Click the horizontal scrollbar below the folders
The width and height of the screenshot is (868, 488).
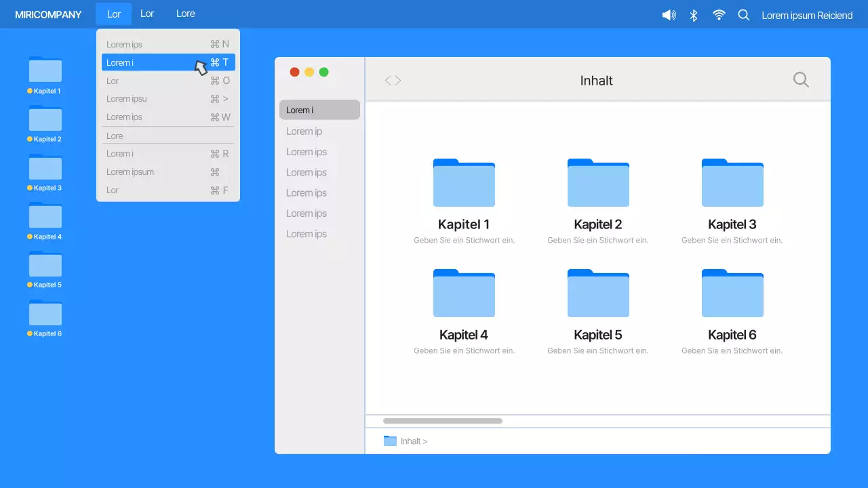click(441, 420)
